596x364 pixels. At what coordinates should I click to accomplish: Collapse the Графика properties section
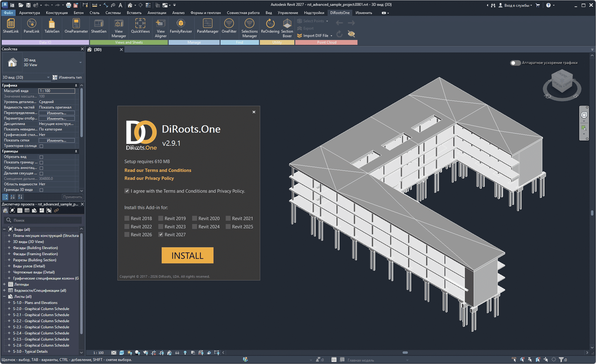click(76, 86)
